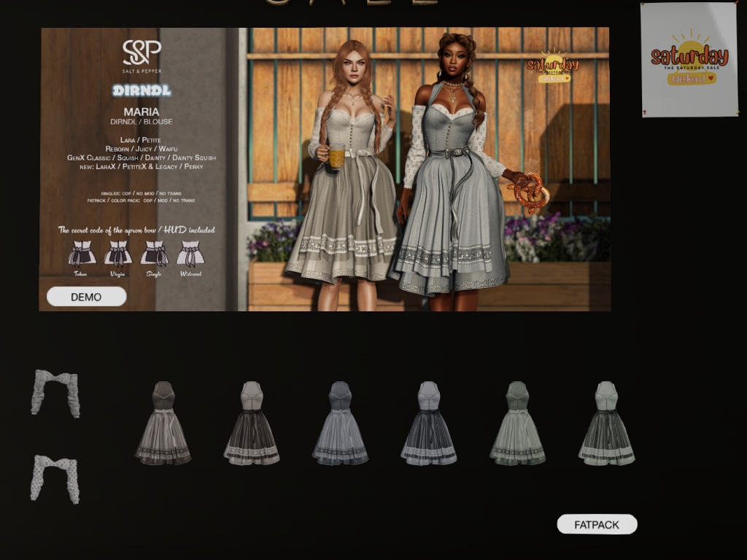Image resolution: width=747 pixels, height=560 pixels.
Task: Pick the upper ruffled gray blouse swatch
Action: point(55,393)
